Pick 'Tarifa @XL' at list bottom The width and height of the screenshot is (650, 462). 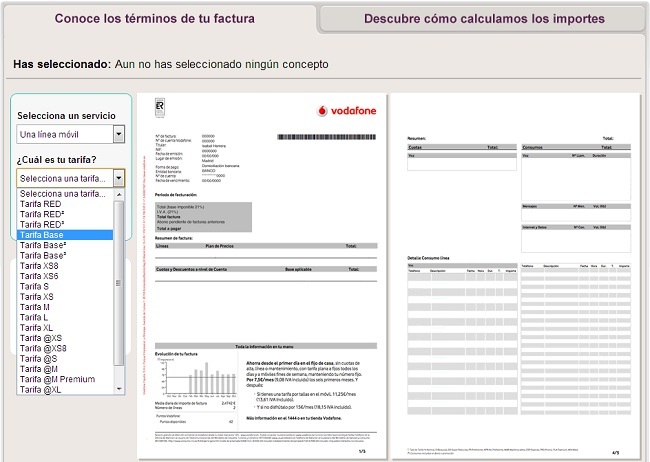coord(65,389)
